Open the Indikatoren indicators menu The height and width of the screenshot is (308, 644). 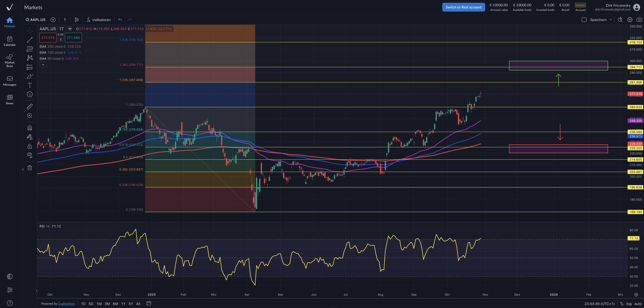click(99, 20)
